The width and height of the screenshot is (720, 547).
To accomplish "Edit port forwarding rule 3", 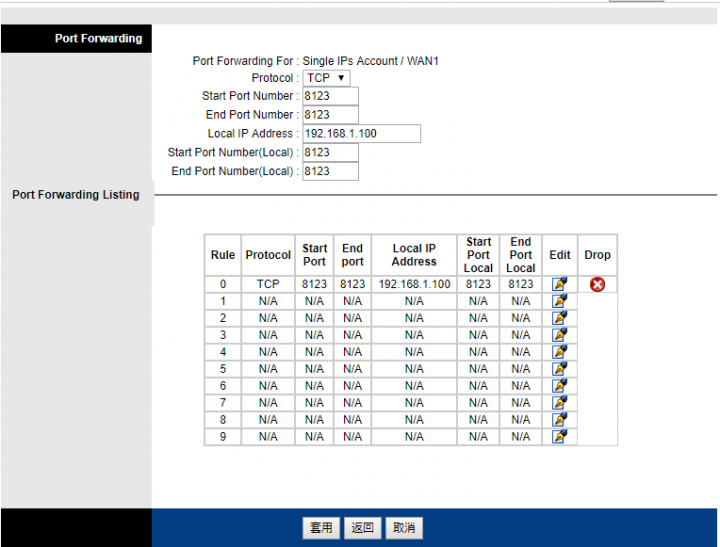I will (559, 335).
